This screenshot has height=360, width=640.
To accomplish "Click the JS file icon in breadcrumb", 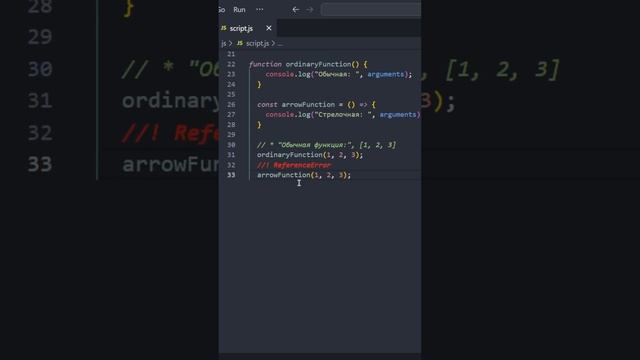I will [240, 43].
